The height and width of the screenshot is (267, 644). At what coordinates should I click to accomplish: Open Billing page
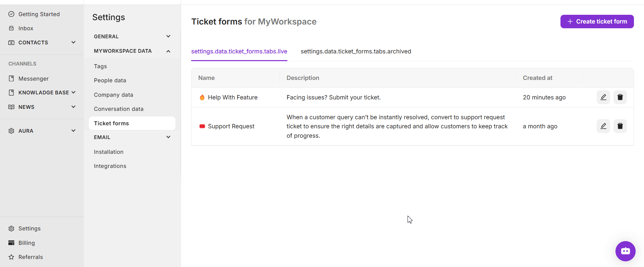[x=26, y=243]
